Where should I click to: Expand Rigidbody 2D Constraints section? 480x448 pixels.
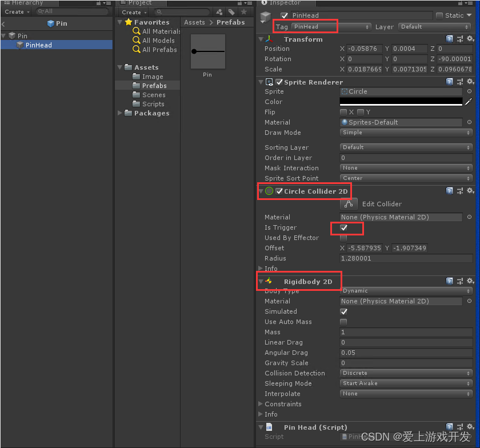pyautogui.click(x=261, y=404)
